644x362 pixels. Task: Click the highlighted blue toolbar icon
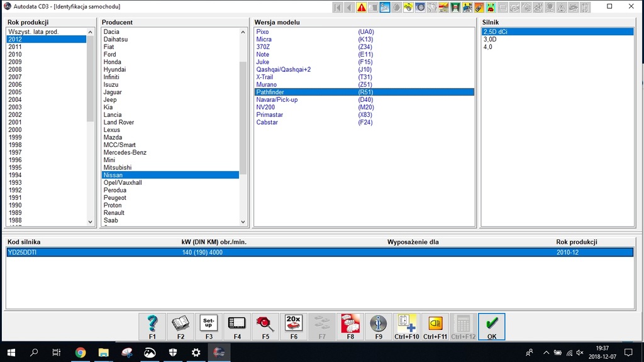click(385, 7)
